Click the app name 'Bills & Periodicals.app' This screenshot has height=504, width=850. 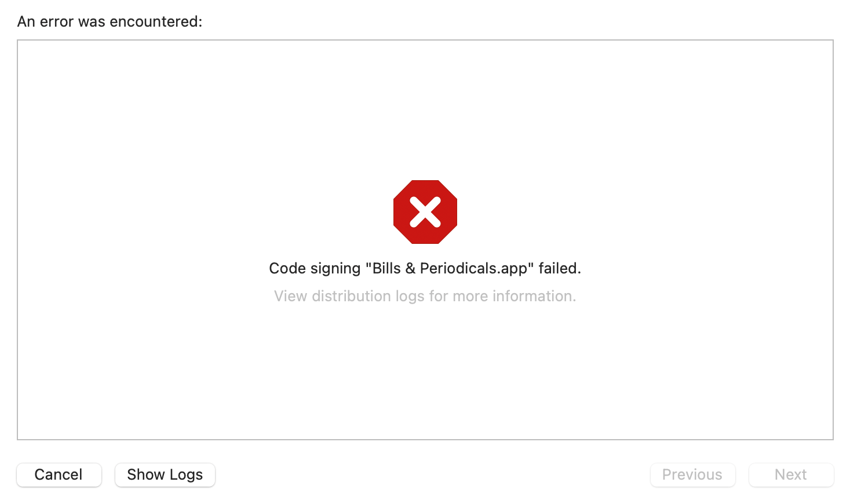coord(450,268)
